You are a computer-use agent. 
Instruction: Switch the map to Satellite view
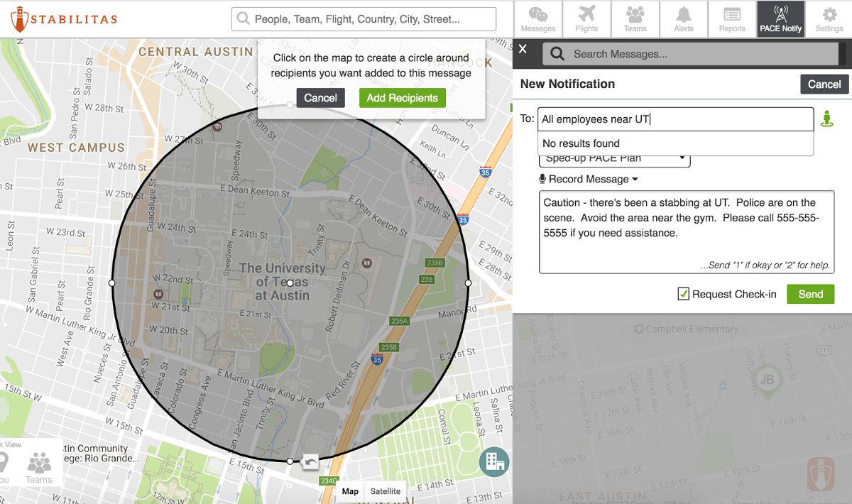386,491
